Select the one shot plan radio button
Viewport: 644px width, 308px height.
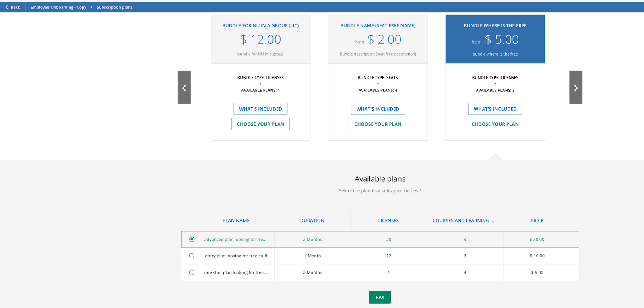point(192,272)
